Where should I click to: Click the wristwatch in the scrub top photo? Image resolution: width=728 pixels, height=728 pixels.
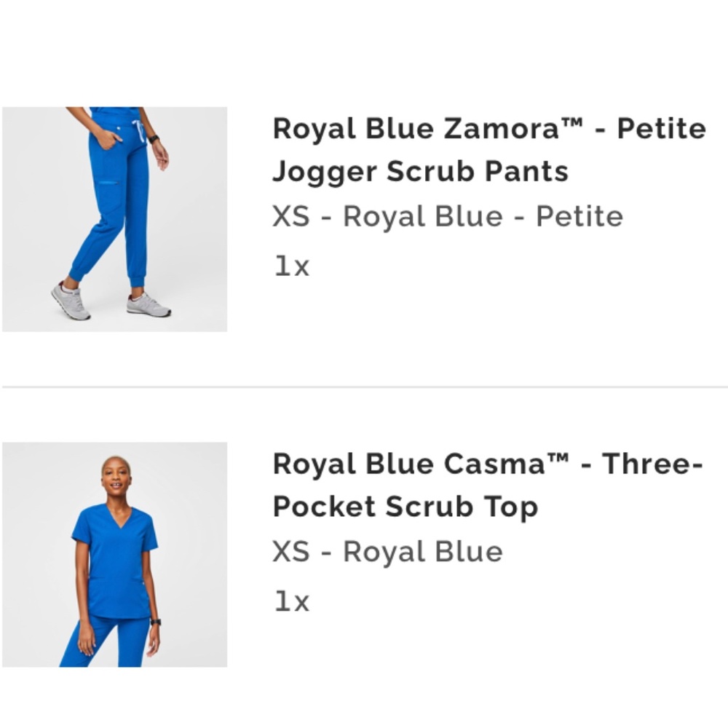tap(155, 622)
